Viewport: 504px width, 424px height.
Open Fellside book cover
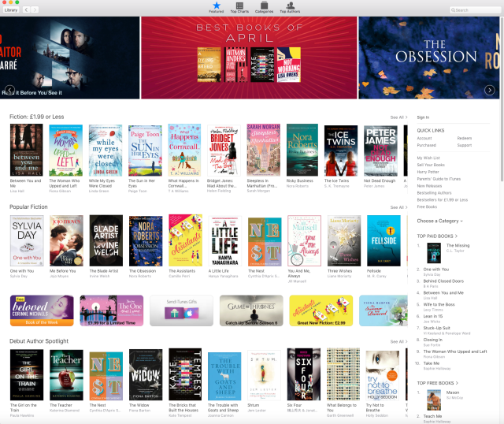pyautogui.click(x=384, y=240)
